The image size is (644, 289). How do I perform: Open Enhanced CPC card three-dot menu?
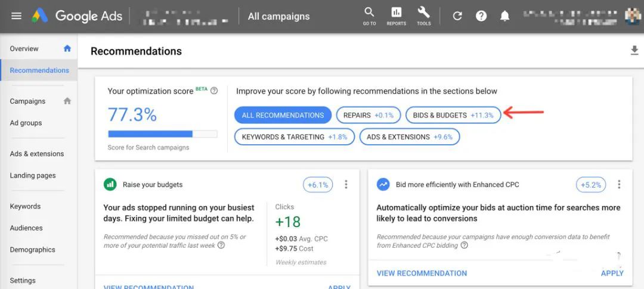[x=619, y=185]
